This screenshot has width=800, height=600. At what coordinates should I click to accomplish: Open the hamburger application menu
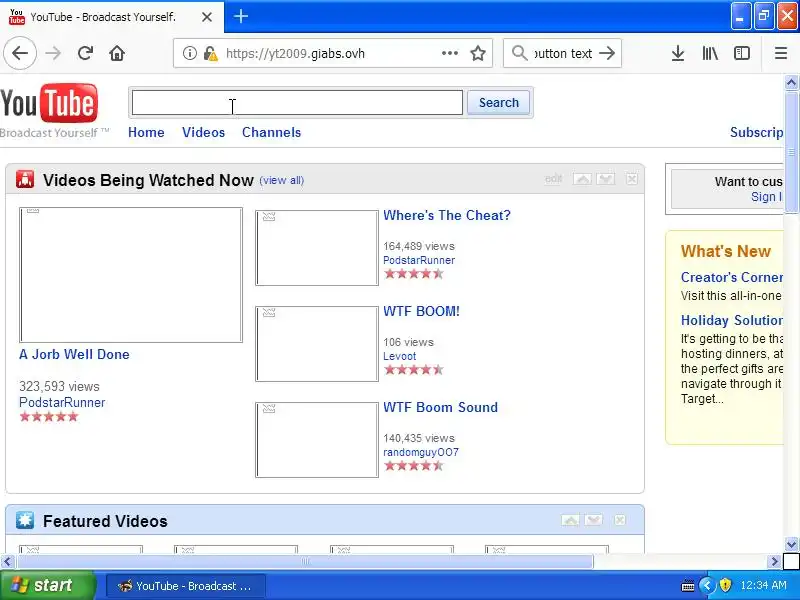(781, 53)
